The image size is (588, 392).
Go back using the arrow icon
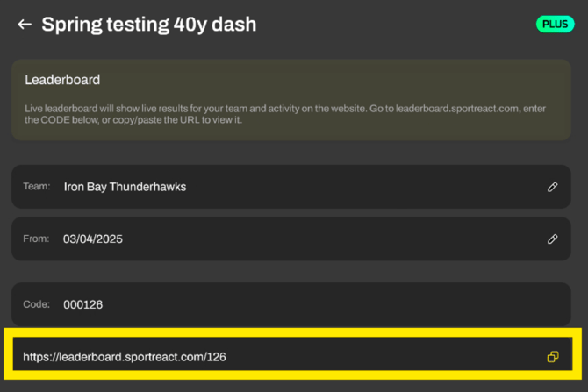(24, 25)
